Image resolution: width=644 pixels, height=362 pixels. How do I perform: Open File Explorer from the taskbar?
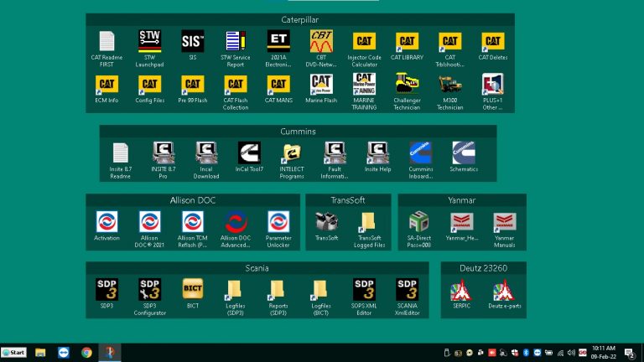tap(40, 353)
